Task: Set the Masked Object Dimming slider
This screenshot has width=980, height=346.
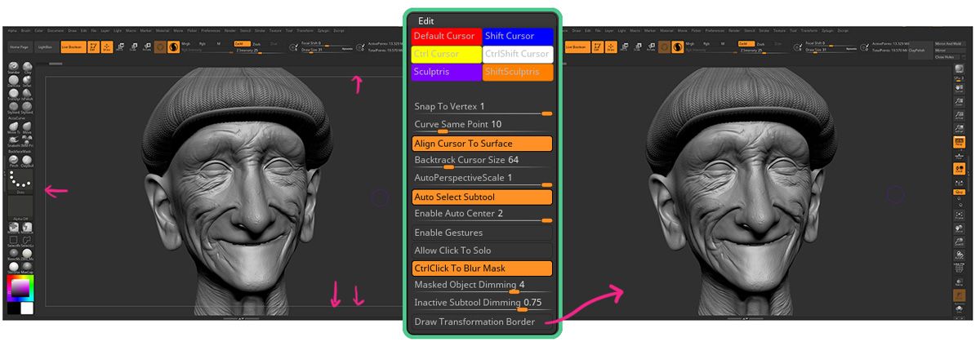Action: click(x=483, y=286)
